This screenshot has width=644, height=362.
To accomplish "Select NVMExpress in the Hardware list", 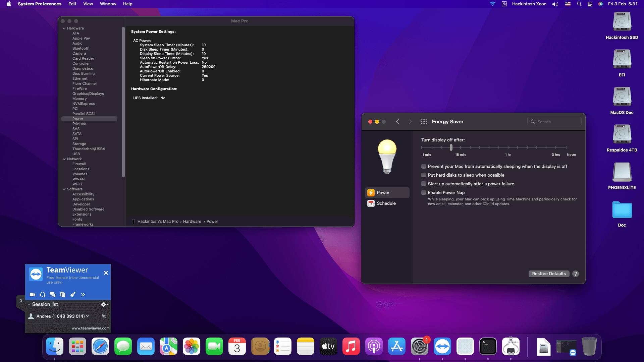I will (84, 104).
